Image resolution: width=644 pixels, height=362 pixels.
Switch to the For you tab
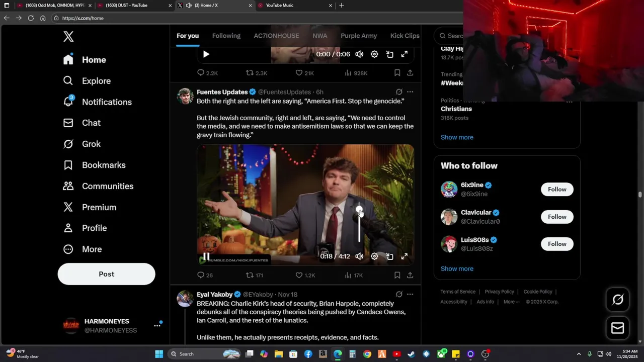coord(188,36)
